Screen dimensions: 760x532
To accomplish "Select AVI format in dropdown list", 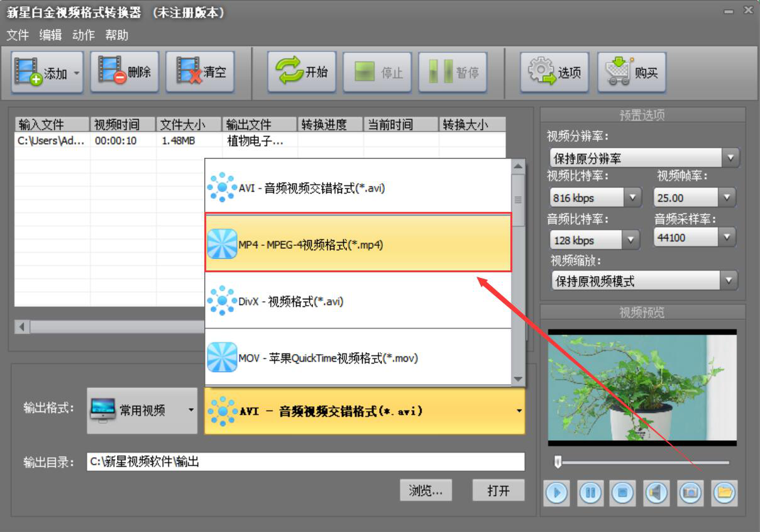I will pyautogui.click(x=358, y=187).
